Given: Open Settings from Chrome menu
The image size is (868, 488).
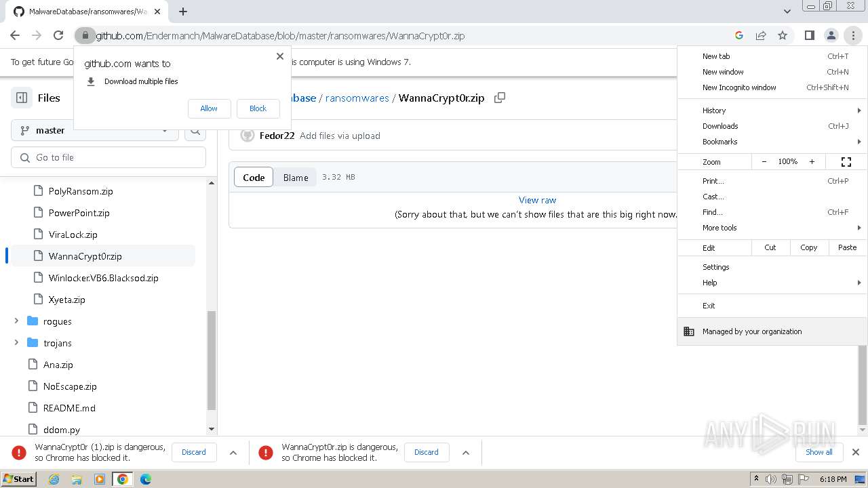Looking at the screenshot, I should 772,267.
